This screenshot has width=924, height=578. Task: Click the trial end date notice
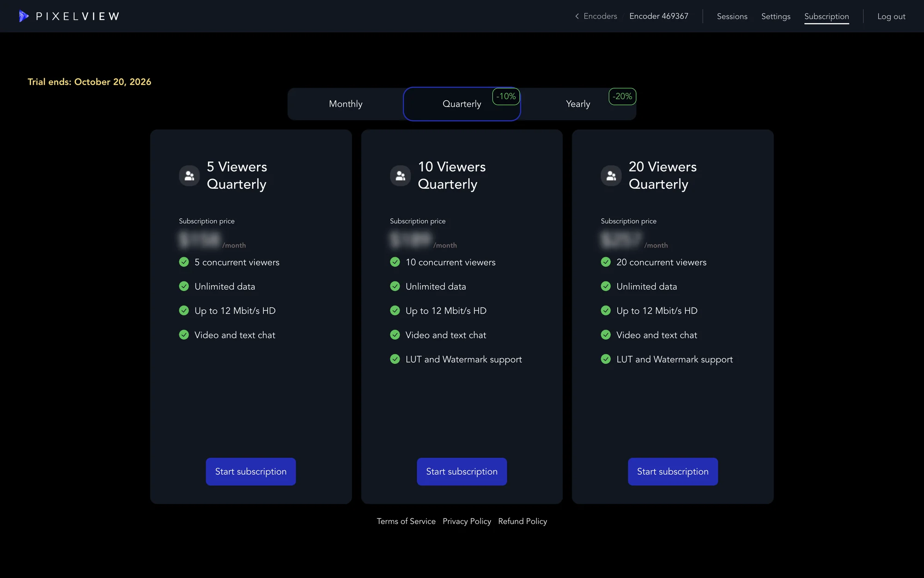(90, 82)
